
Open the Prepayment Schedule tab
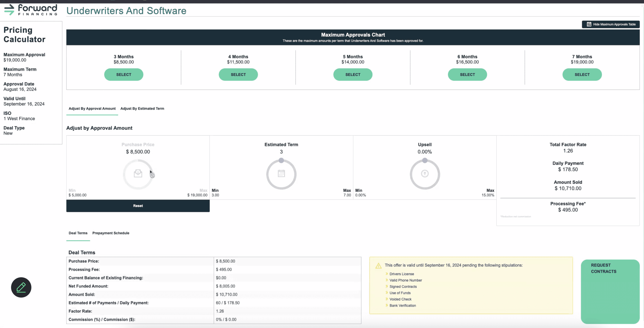click(111, 233)
